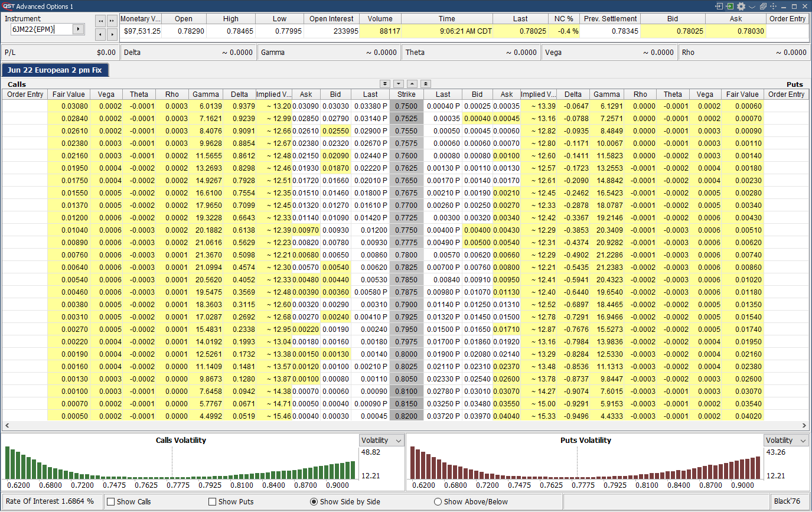812x512 pixels.
Task: Click the link-window icon in the title bar
Action: [x=719, y=6]
